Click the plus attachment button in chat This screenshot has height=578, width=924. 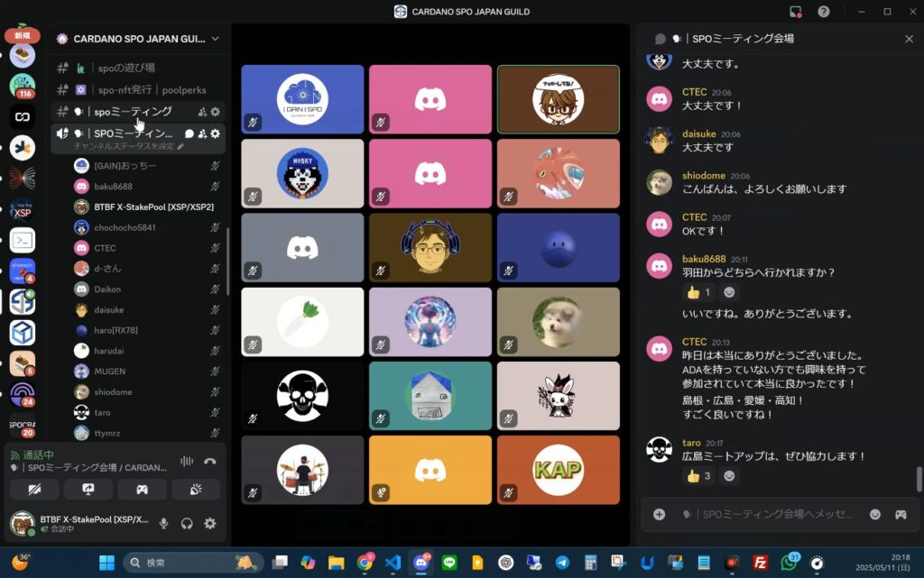coord(659,515)
